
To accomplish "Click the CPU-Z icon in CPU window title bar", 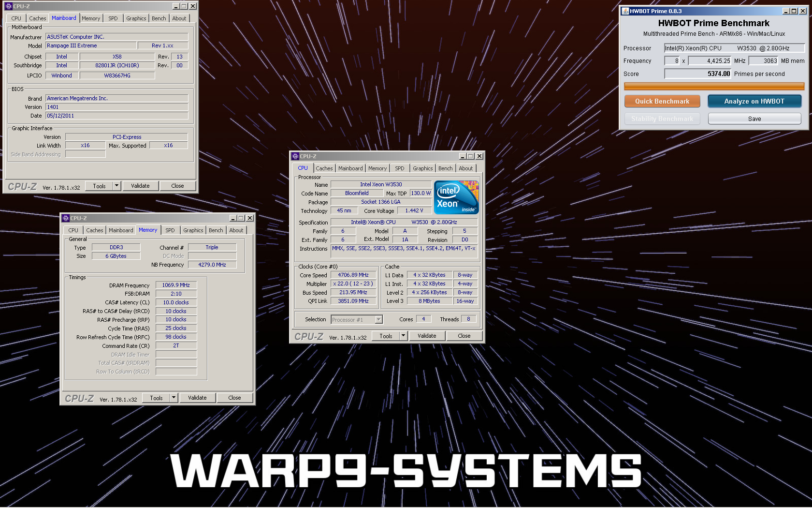I will (x=295, y=156).
